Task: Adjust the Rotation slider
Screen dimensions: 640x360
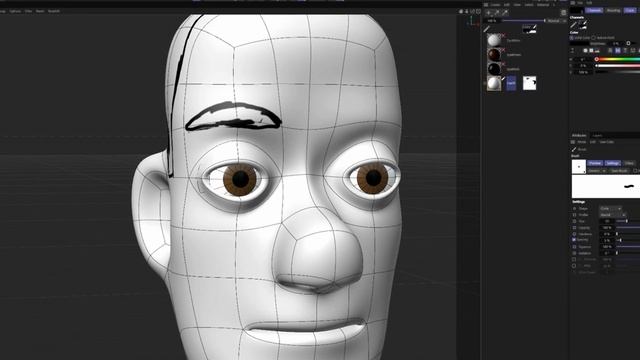Action: [628, 253]
